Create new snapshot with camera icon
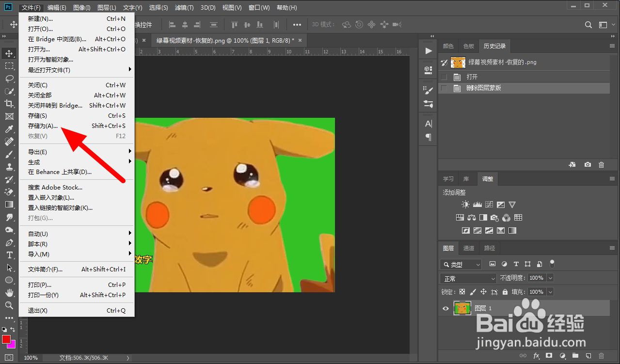Screen dimensions: 620x364 (x=588, y=165)
